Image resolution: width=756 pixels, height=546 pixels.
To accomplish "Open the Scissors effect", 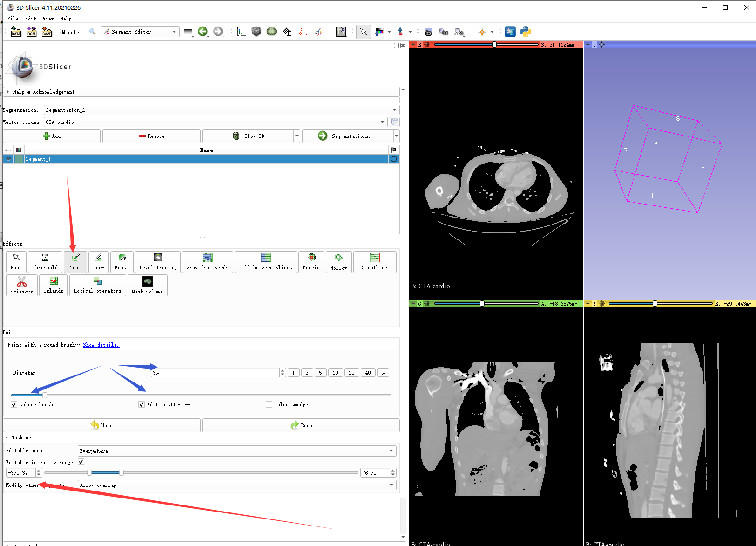I will (21, 285).
